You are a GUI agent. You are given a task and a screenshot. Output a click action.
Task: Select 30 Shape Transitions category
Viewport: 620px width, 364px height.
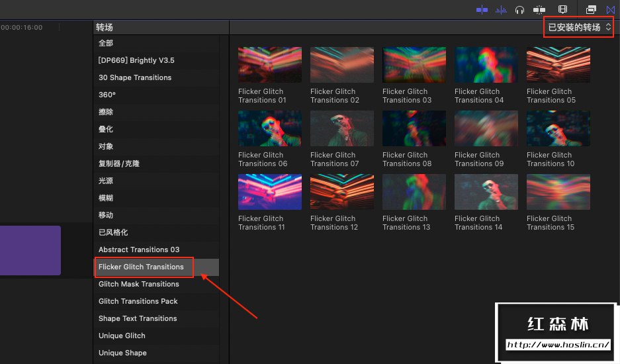point(156,77)
